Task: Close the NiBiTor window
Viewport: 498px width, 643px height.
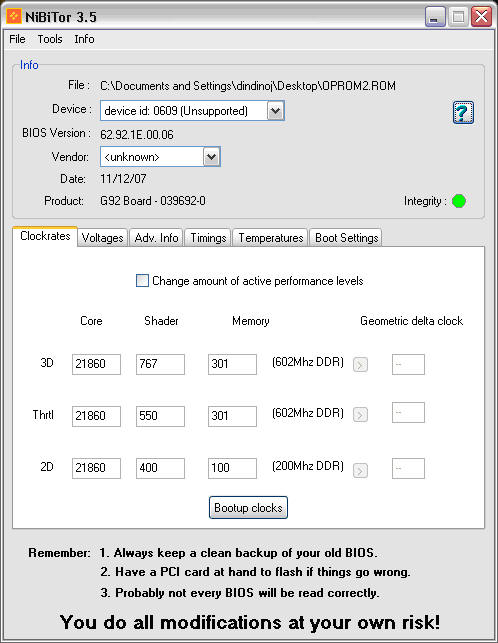Action: coord(481,17)
